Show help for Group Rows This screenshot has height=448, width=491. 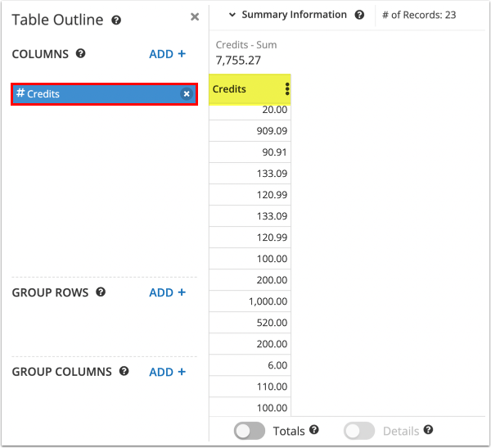point(101,292)
